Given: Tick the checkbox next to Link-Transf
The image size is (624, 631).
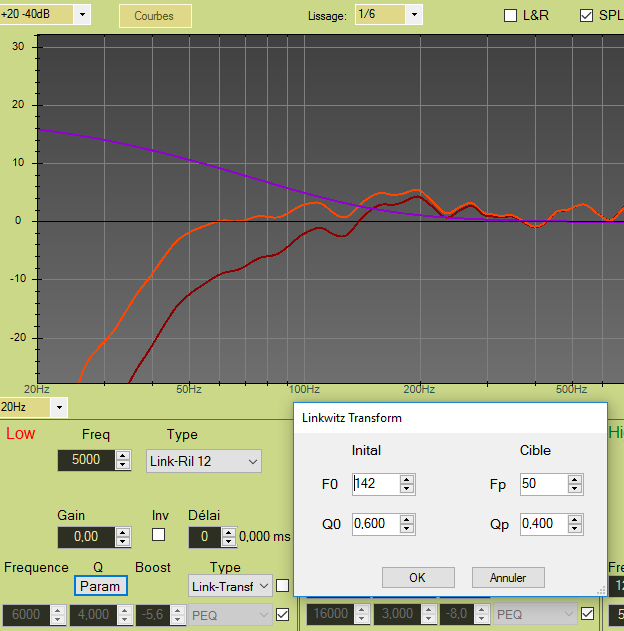Looking at the screenshot, I should click(x=283, y=585).
